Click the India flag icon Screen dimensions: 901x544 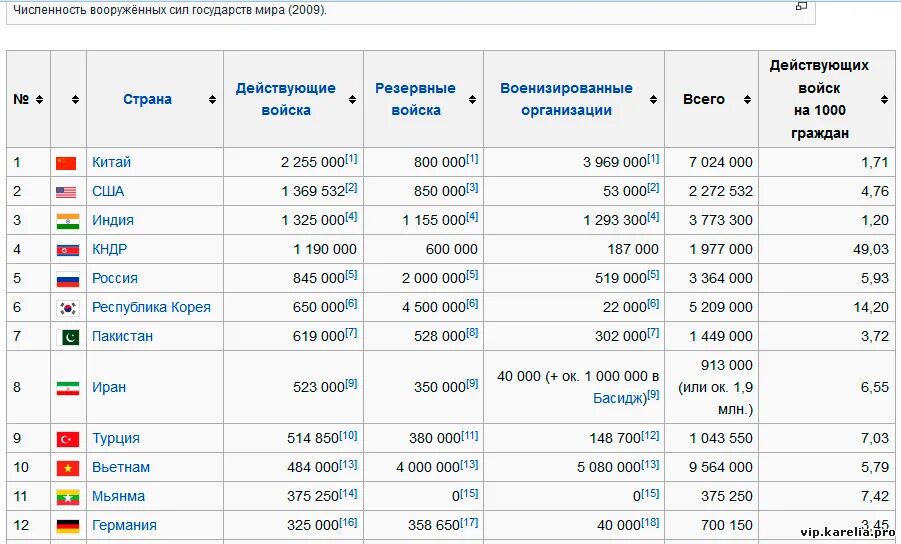tap(68, 221)
